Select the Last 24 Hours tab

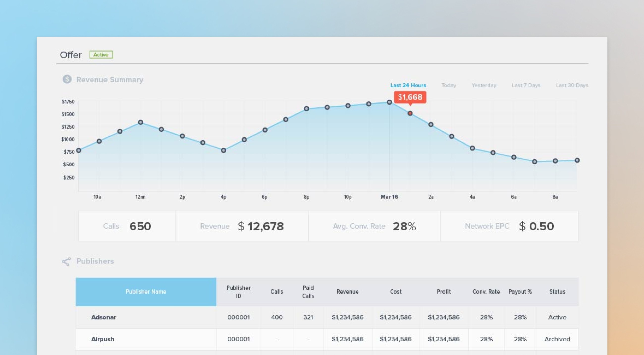pos(408,85)
